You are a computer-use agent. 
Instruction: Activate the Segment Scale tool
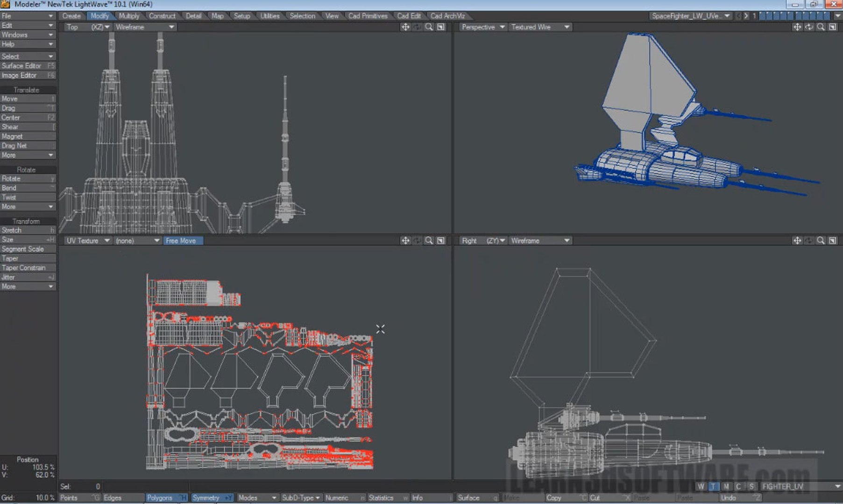point(28,249)
